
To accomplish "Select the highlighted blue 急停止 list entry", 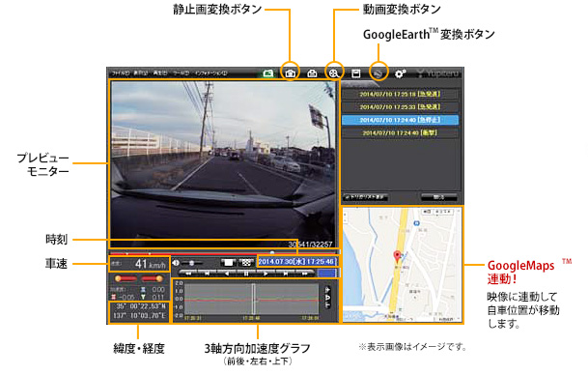I will [400, 120].
